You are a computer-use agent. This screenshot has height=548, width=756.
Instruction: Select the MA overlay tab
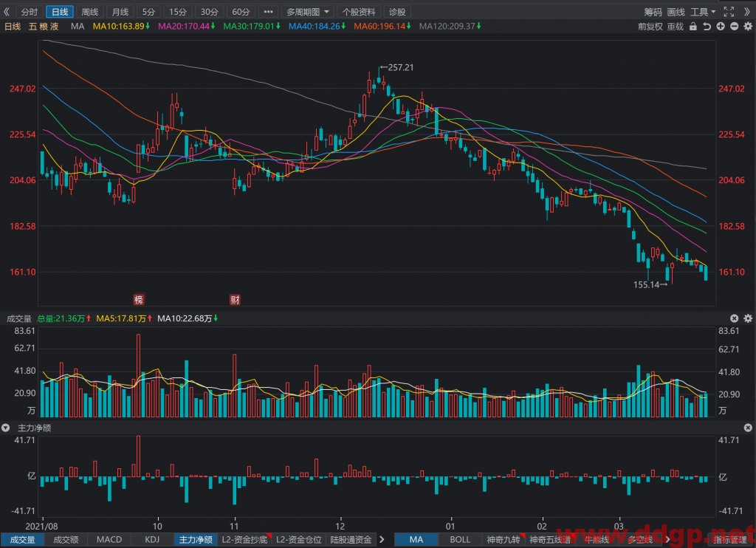point(416,540)
